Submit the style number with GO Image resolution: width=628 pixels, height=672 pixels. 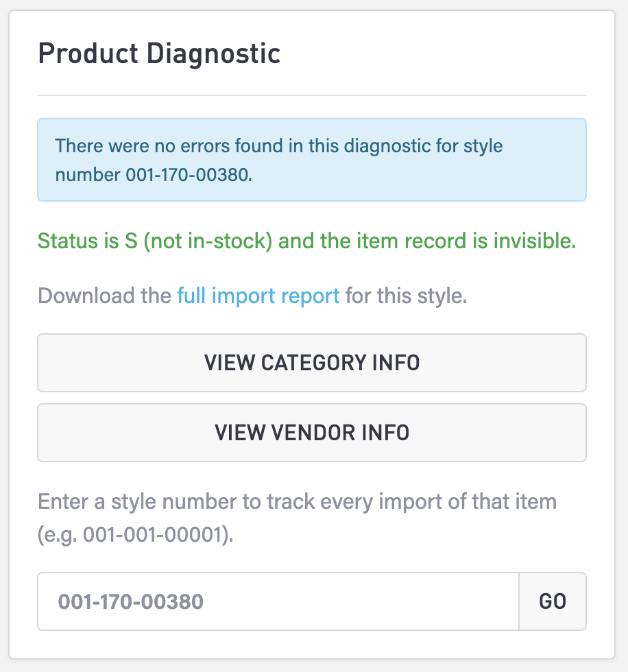coord(553,601)
